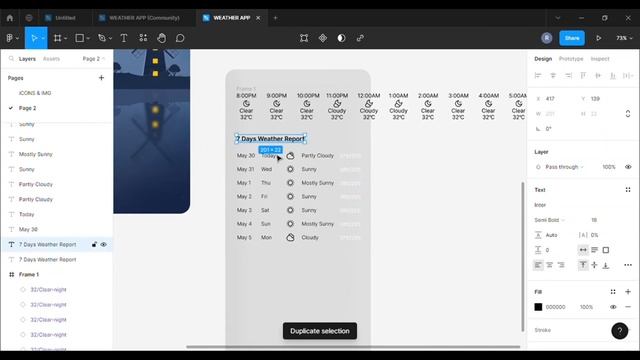Toggle layer visibility eye in Layer section
This screenshot has height=360, width=640.
tap(628, 167)
